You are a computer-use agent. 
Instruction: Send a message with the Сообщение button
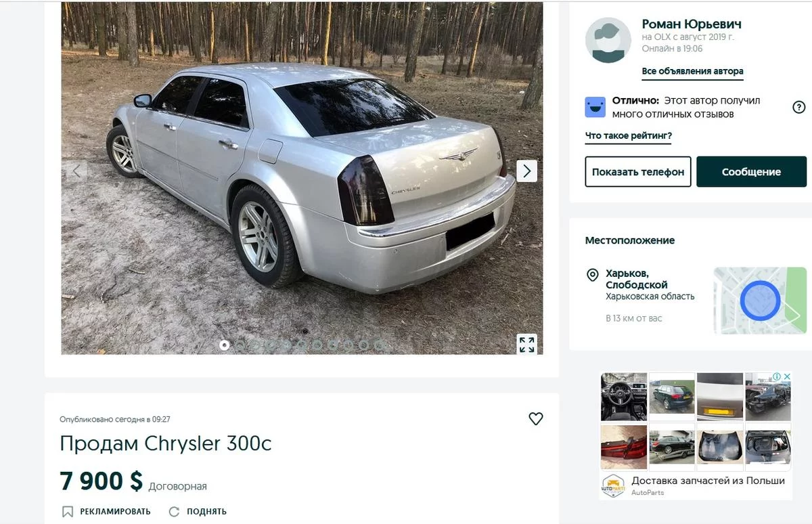pos(751,172)
